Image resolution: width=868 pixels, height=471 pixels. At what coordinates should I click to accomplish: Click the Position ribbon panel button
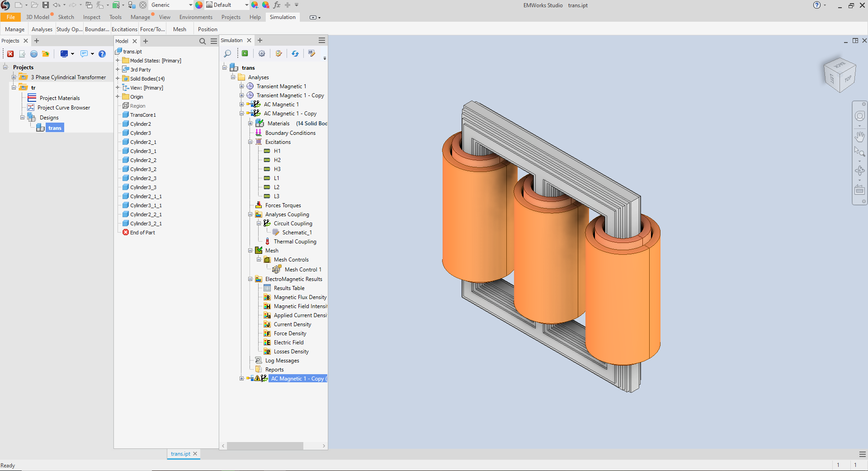(208, 29)
